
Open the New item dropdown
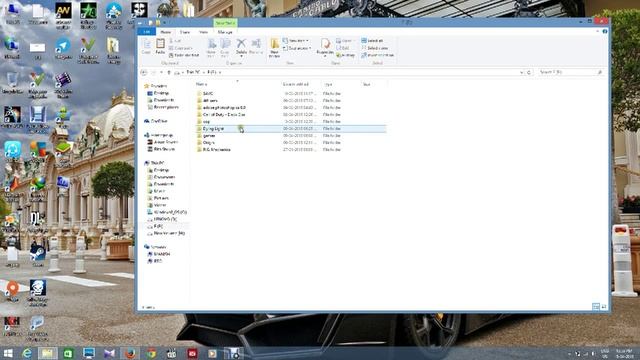click(296, 41)
